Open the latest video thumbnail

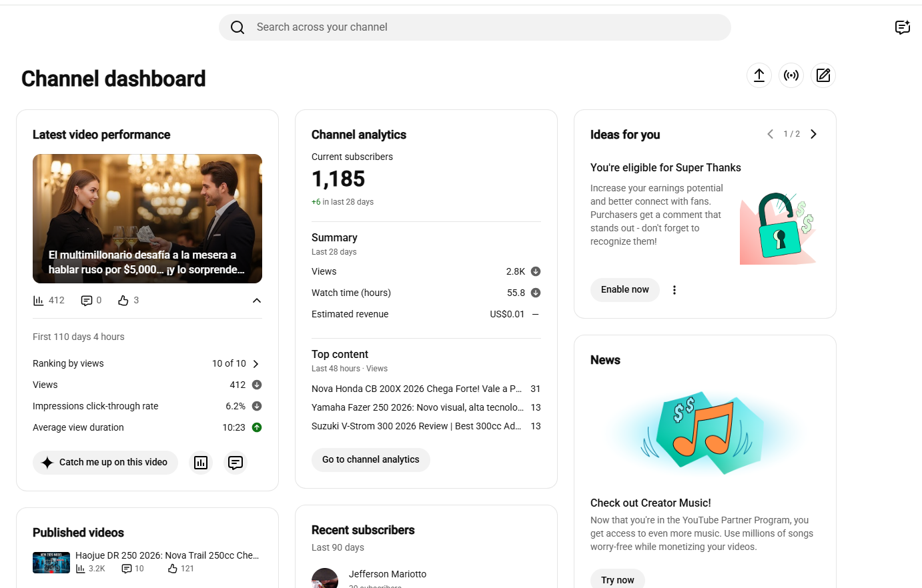(147, 219)
